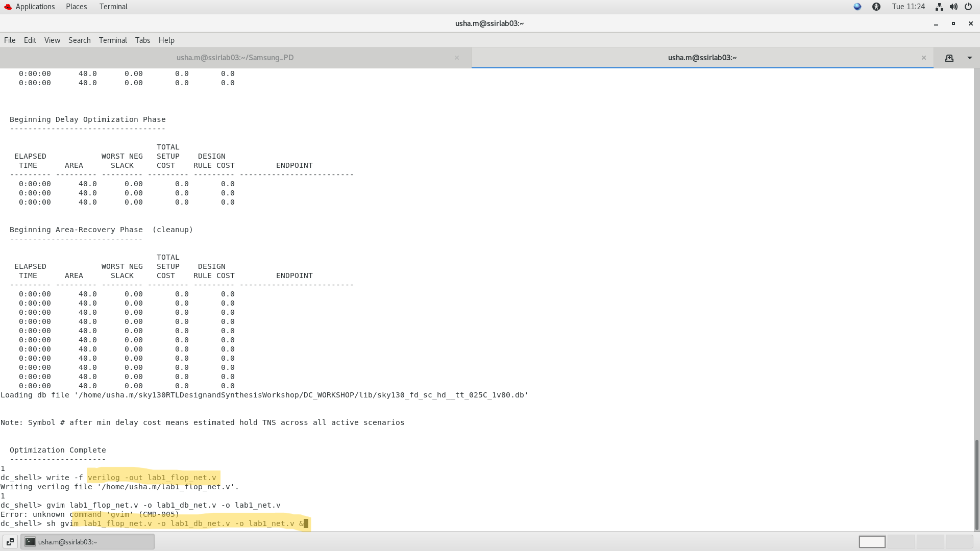Click the globe icon in system tray
Viewport: 980px width, 551px height.
(857, 7)
